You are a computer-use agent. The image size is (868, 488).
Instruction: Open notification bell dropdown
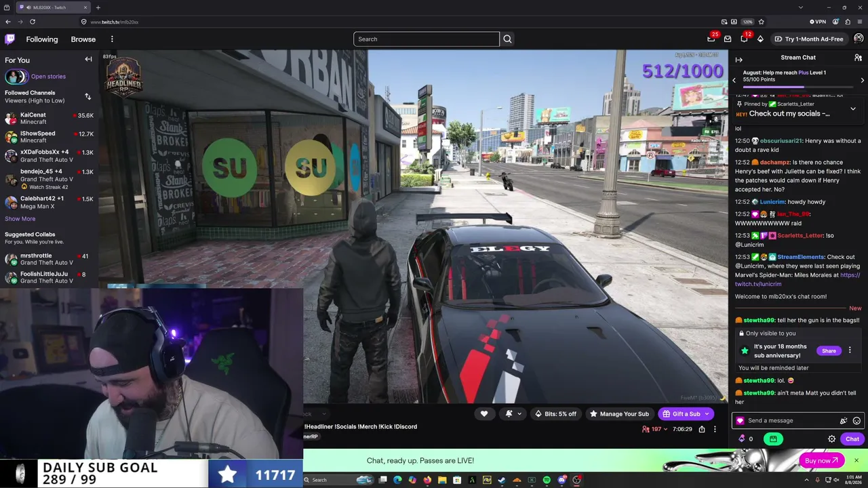click(x=513, y=413)
